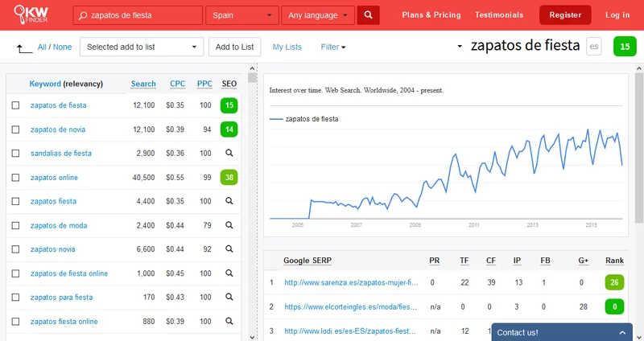Screen dimensions: 644x341
Task: Open the Spain country dropdown
Action: (242, 15)
